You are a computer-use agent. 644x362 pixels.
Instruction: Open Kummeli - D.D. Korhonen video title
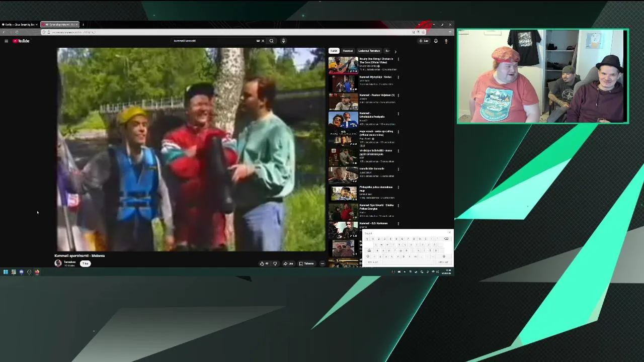[x=373, y=223]
